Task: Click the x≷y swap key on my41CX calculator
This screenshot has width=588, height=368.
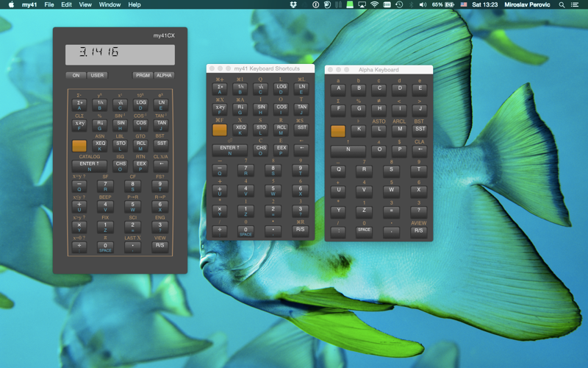Action: point(79,125)
